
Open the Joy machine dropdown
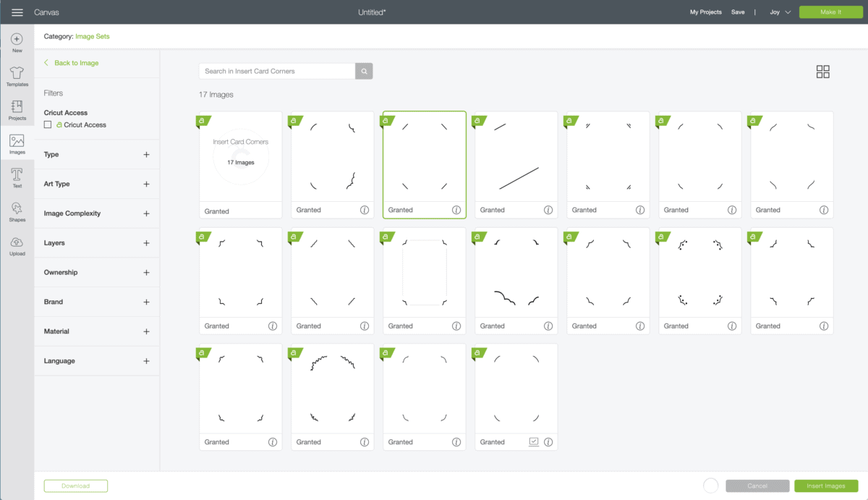pos(780,12)
